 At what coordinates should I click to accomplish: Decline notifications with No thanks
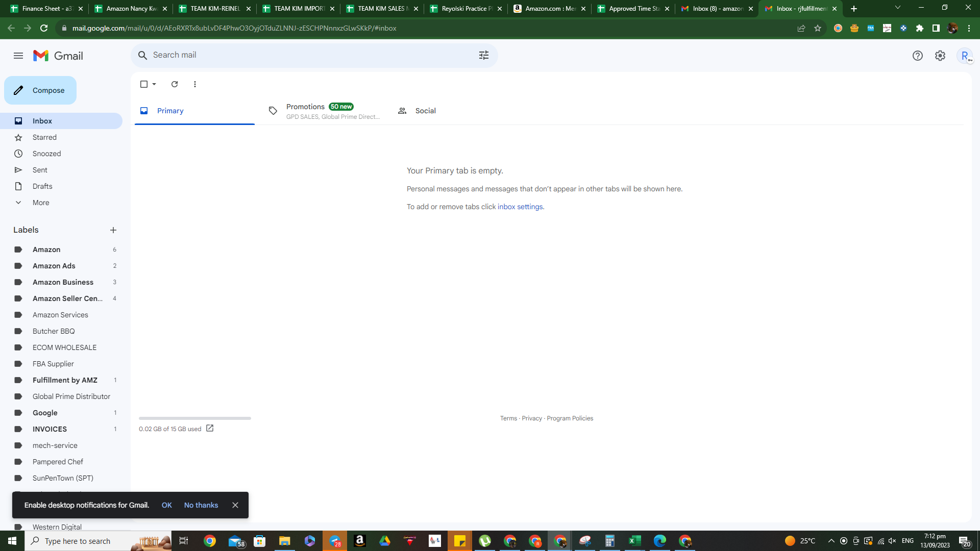coord(201,505)
